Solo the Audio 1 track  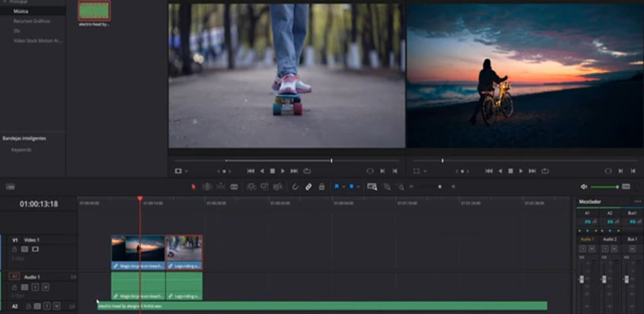point(35,287)
